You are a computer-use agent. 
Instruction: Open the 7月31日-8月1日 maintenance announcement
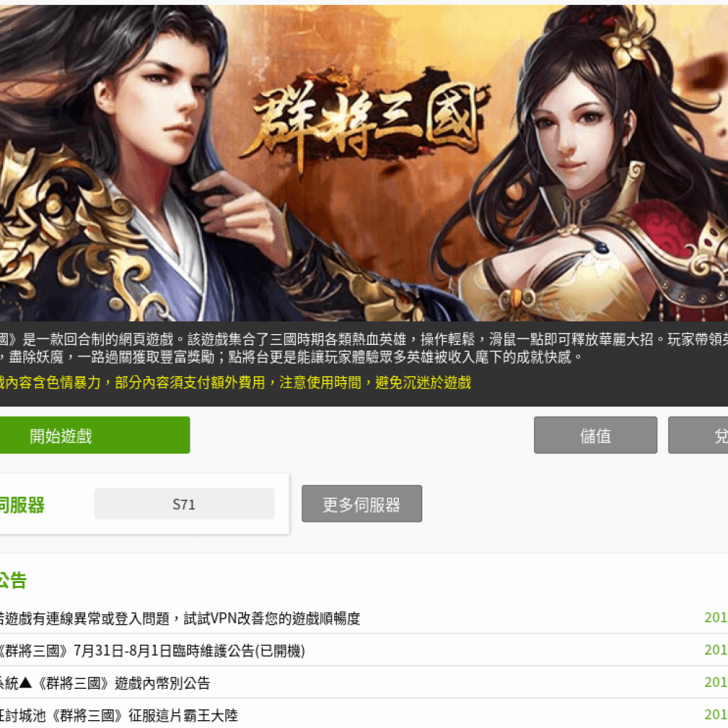point(152,651)
